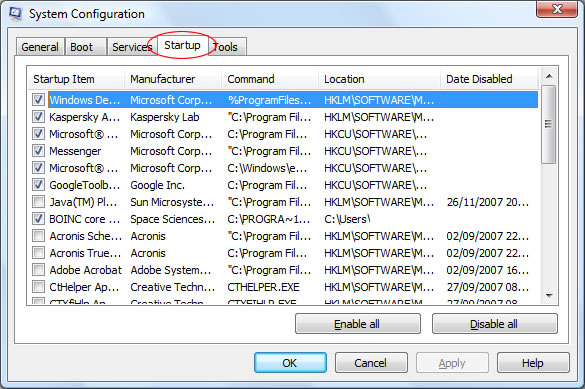585x389 pixels.
Task: Uncheck the BOINC core startup checkbox
Action: (x=38, y=219)
